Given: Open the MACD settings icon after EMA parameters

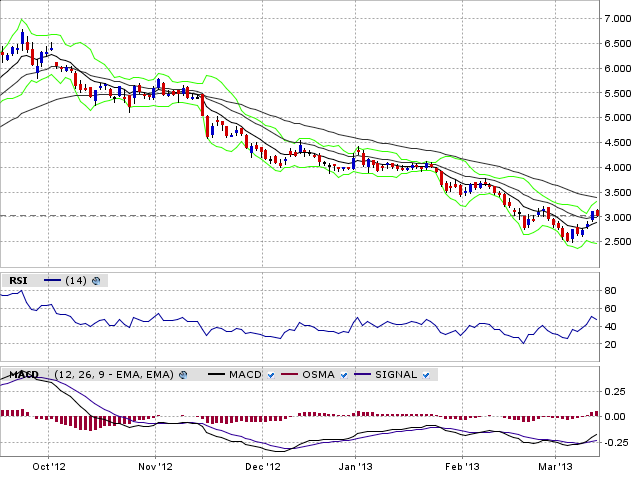Looking at the screenshot, I should pos(183,375).
